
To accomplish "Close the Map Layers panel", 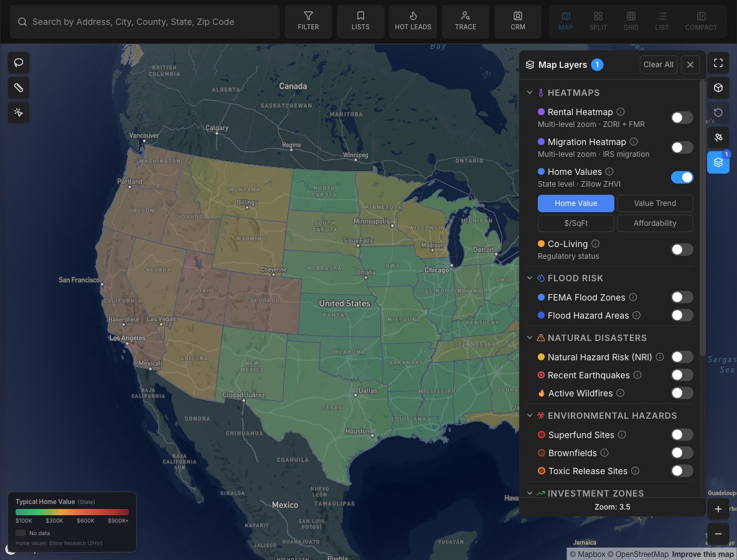I will click(690, 64).
